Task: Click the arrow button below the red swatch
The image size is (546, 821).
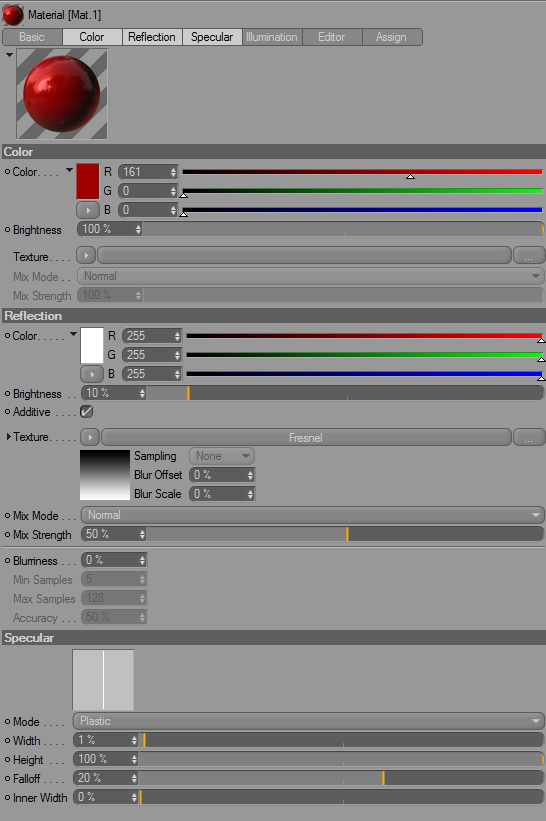Action: point(87,210)
